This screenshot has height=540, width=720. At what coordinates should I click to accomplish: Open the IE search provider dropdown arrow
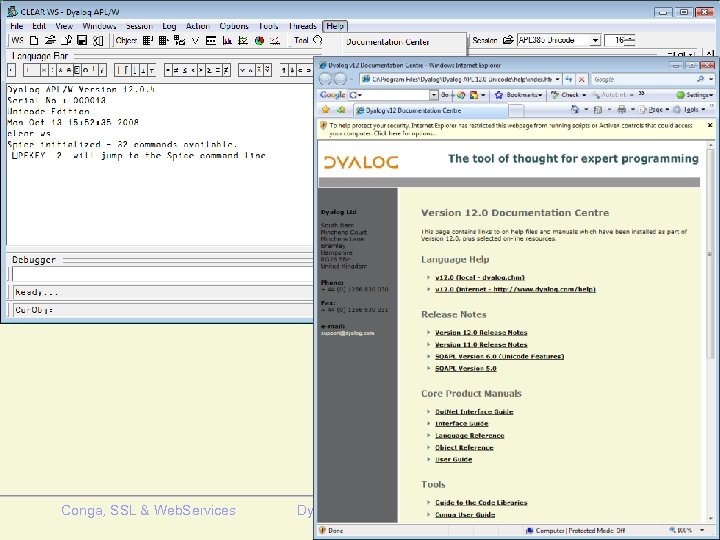click(x=711, y=79)
